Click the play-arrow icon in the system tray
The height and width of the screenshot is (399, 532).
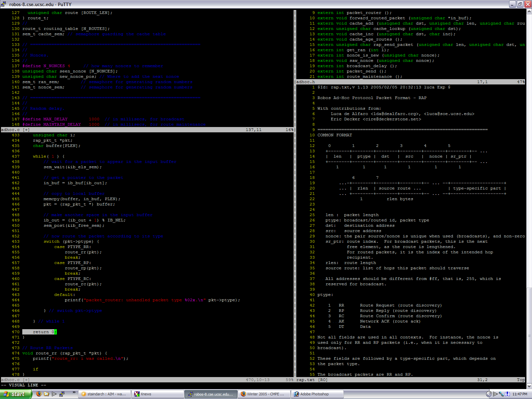pyautogui.click(x=495, y=394)
